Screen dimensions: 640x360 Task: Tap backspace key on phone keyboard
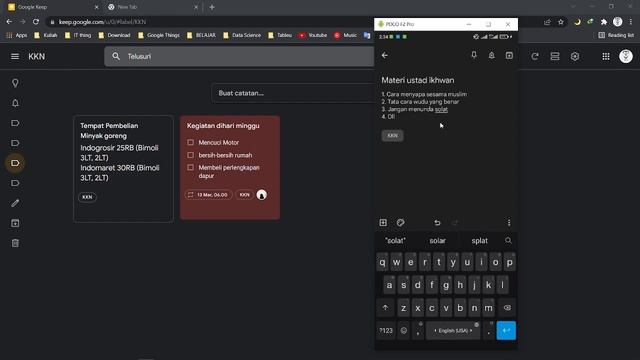tap(507, 308)
